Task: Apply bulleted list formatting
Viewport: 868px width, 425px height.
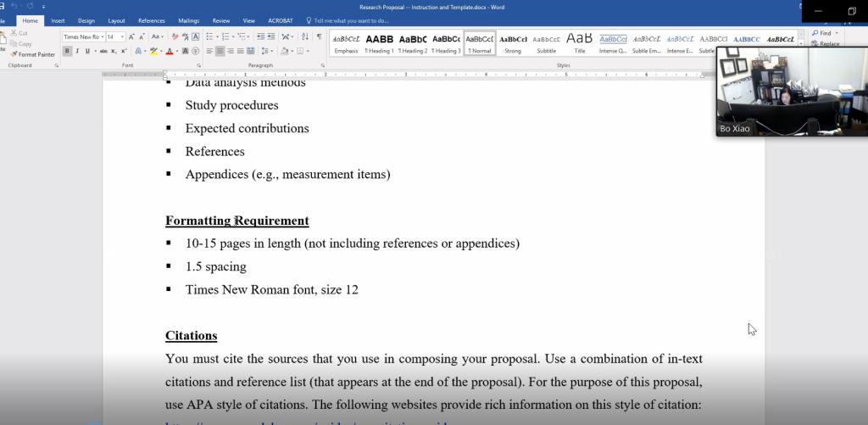Action: tap(210, 37)
